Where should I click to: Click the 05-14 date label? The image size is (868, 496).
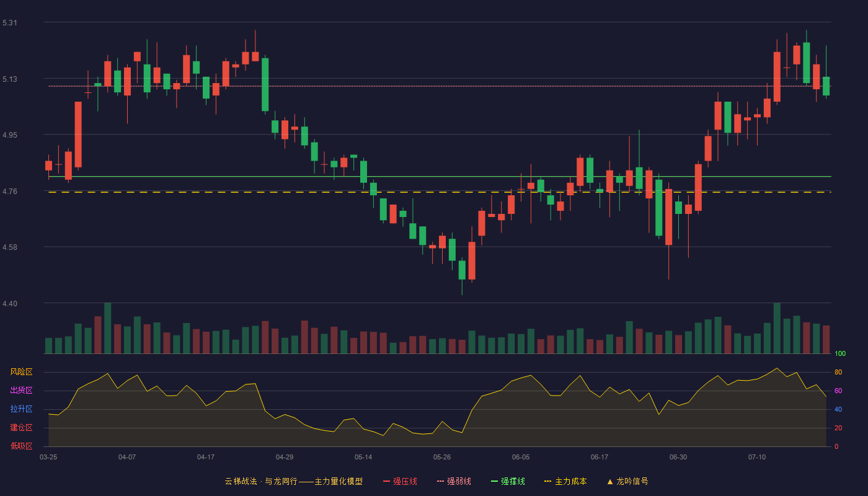[x=363, y=457]
